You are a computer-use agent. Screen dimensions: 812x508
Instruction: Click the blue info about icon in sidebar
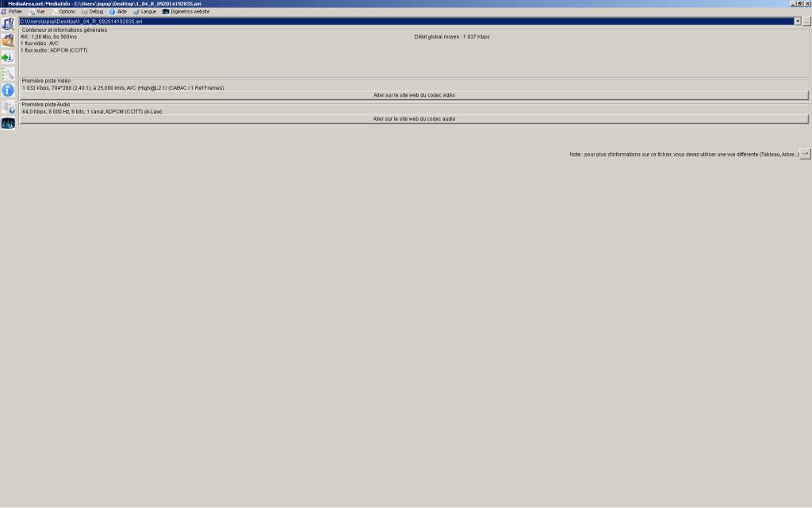click(8, 90)
